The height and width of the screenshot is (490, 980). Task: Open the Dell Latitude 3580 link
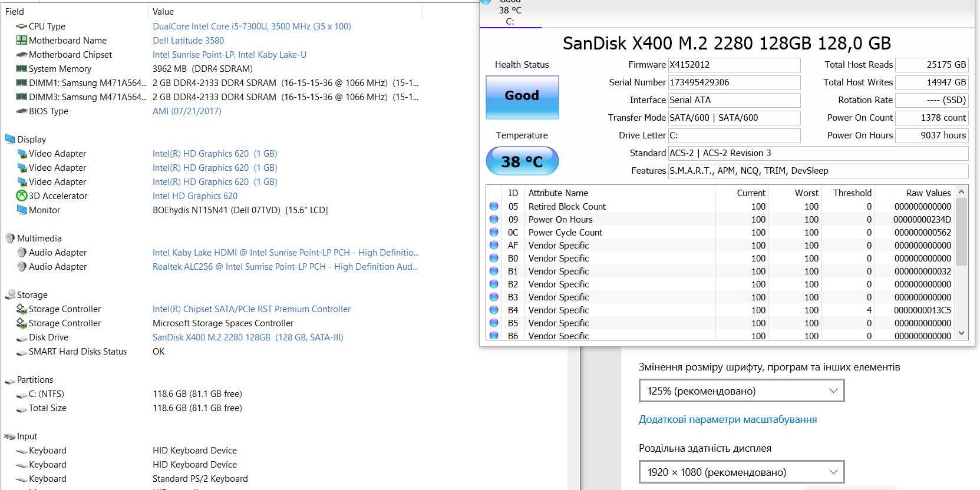pyautogui.click(x=188, y=41)
